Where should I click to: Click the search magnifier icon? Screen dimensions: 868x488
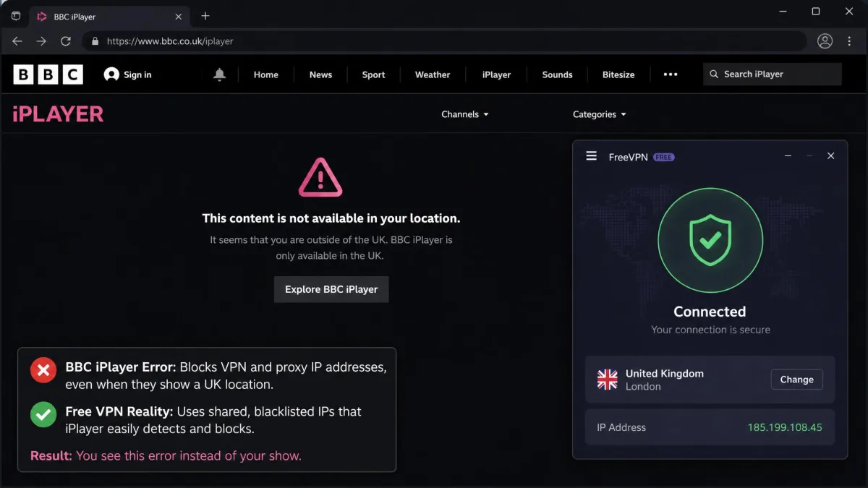714,74
